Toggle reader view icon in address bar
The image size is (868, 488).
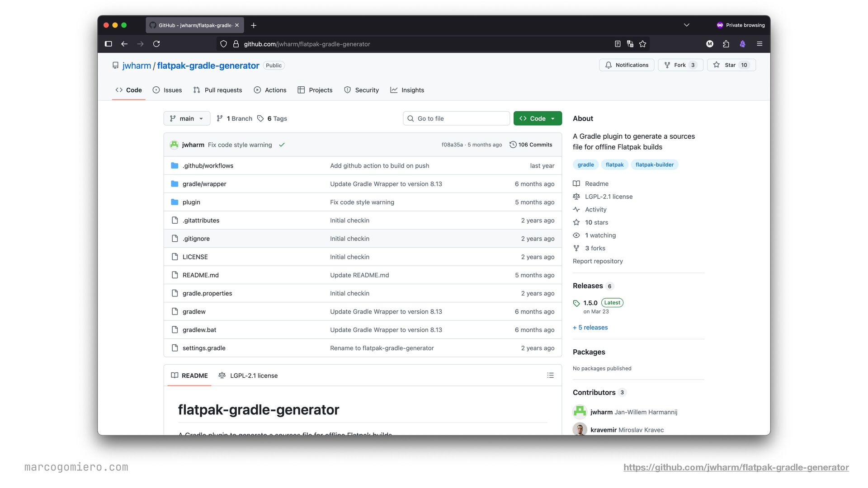tap(618, 44)
